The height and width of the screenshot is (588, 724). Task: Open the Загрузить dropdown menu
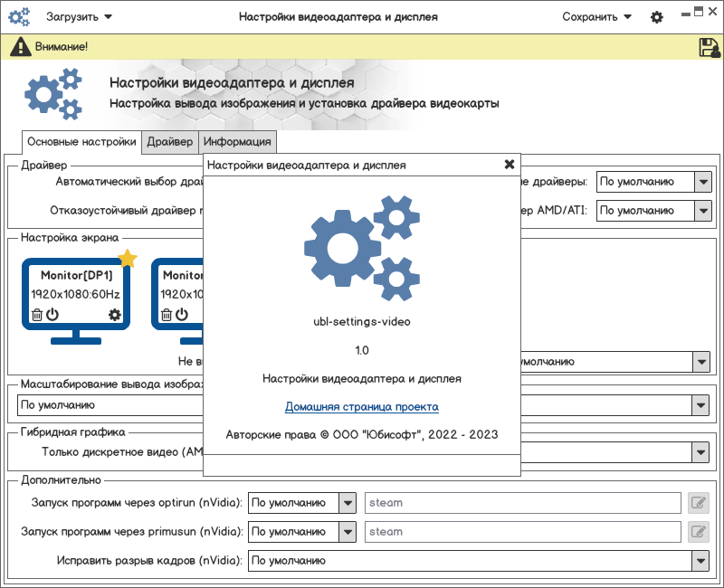(79, 17)
